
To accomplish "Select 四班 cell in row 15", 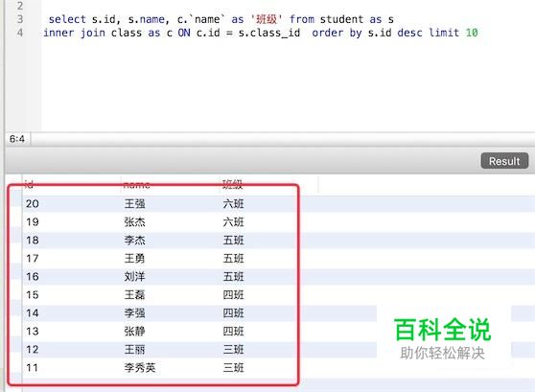I will click(x=233, y=295).
